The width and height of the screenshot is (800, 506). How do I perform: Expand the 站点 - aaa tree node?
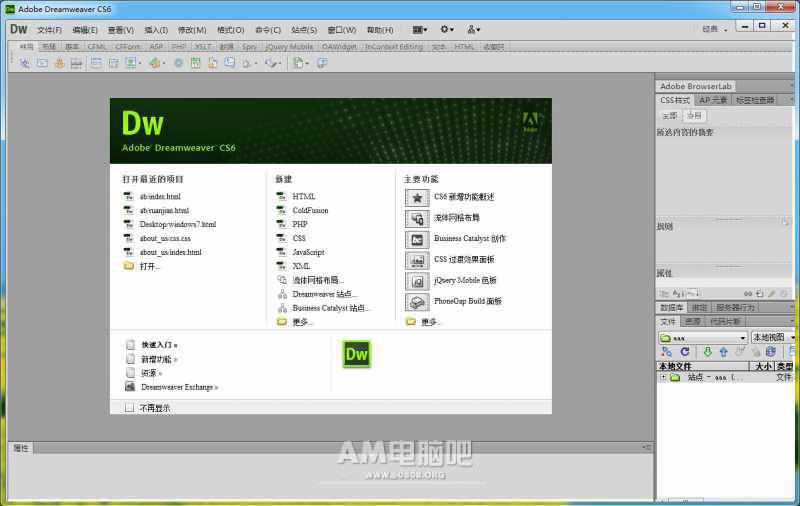(x=663, y=377)
